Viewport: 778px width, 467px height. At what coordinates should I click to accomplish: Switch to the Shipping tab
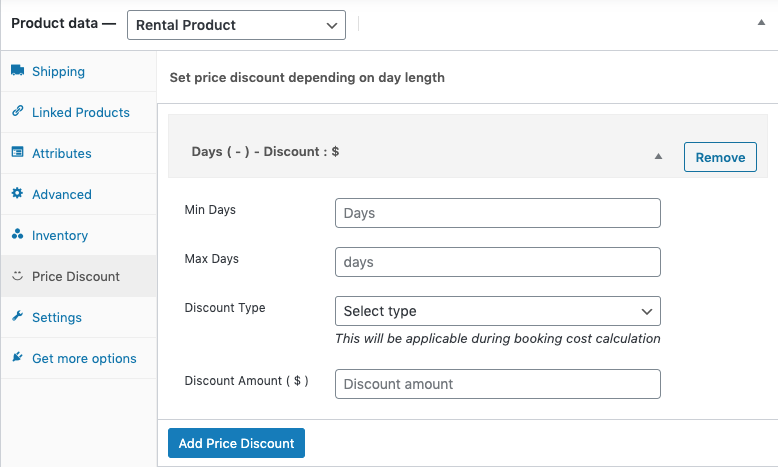[58, 72]
